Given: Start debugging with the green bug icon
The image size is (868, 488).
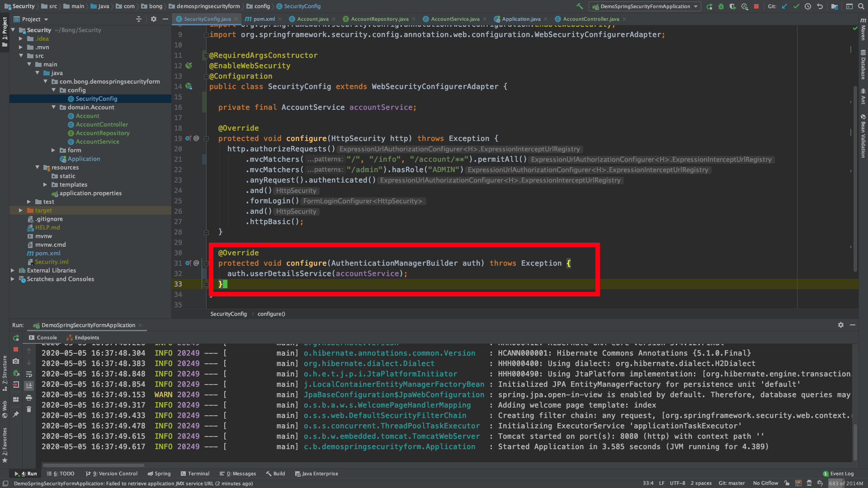Looking at the screenshot, I should pos(721,6).
